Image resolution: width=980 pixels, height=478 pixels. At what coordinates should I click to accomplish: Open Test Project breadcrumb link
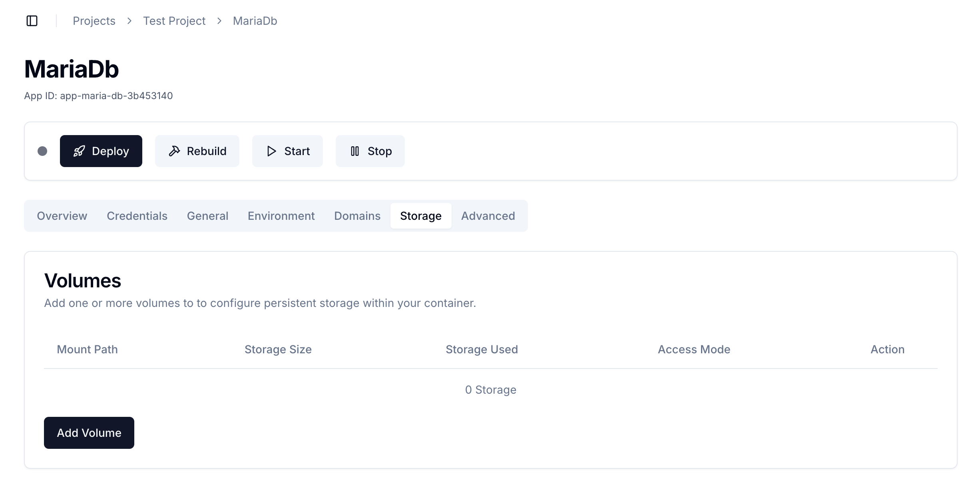(x=174, y=21)
